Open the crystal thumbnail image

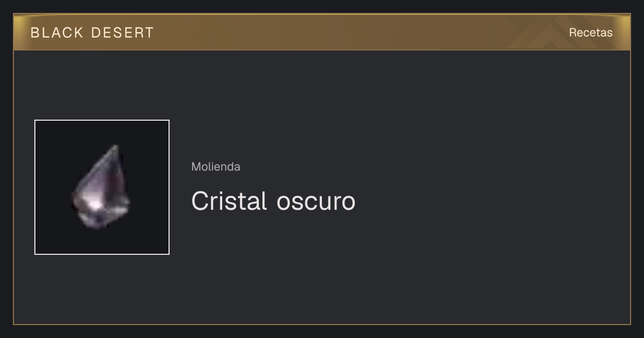coord(102,187)
